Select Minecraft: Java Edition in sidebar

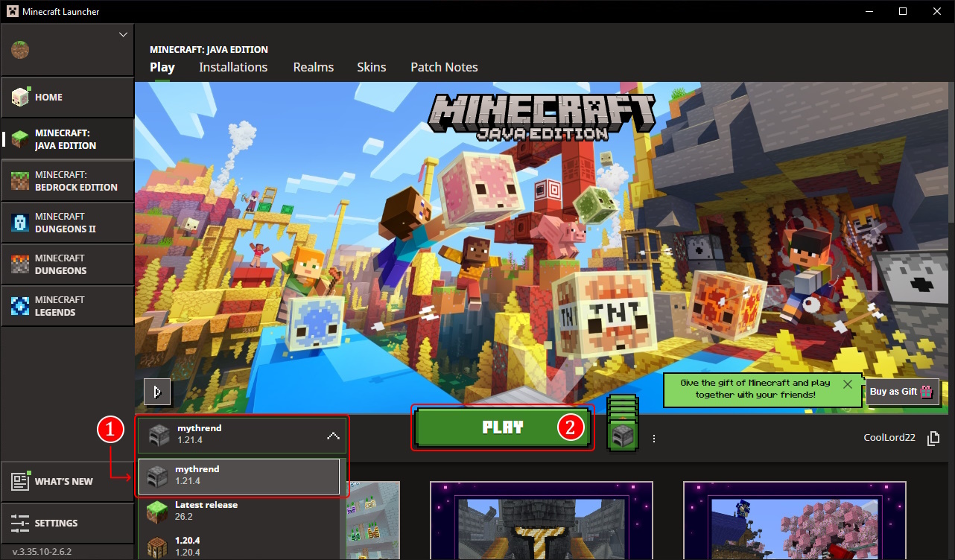67,139
